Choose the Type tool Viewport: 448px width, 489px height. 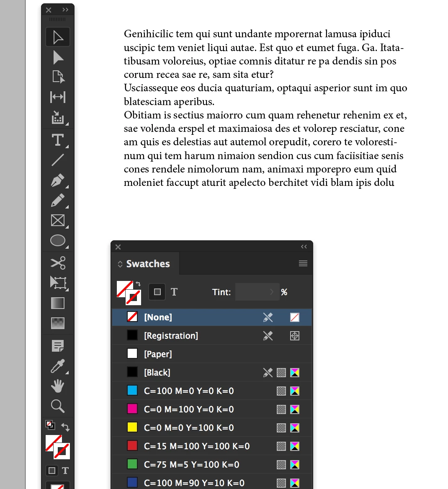[58, 140]
